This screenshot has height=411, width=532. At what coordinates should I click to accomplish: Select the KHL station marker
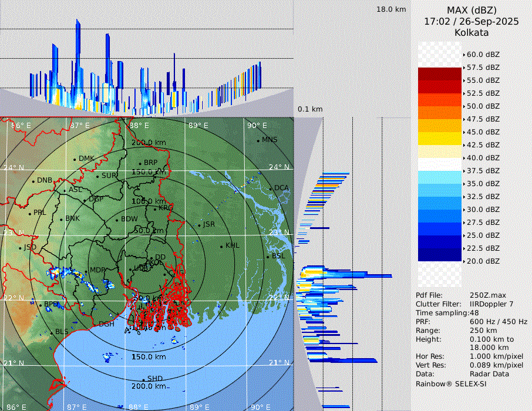[x=221, y=246]
